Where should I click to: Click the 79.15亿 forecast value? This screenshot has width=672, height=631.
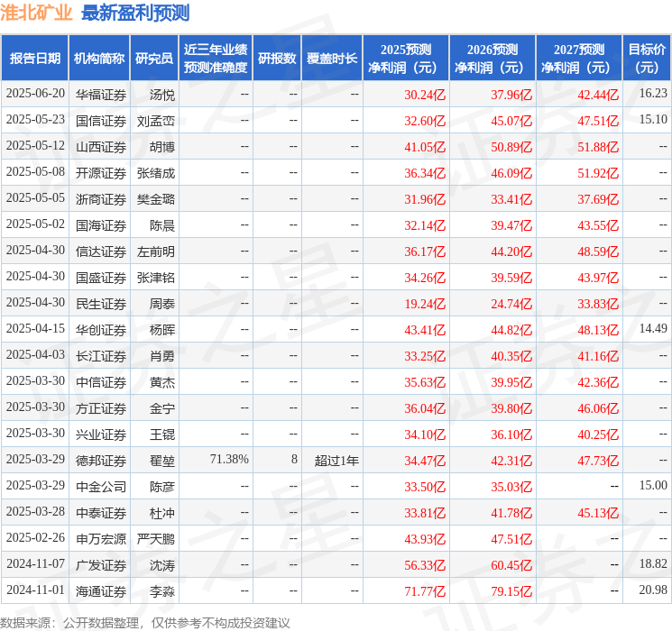pyautogui.click(x=511, y=591)
